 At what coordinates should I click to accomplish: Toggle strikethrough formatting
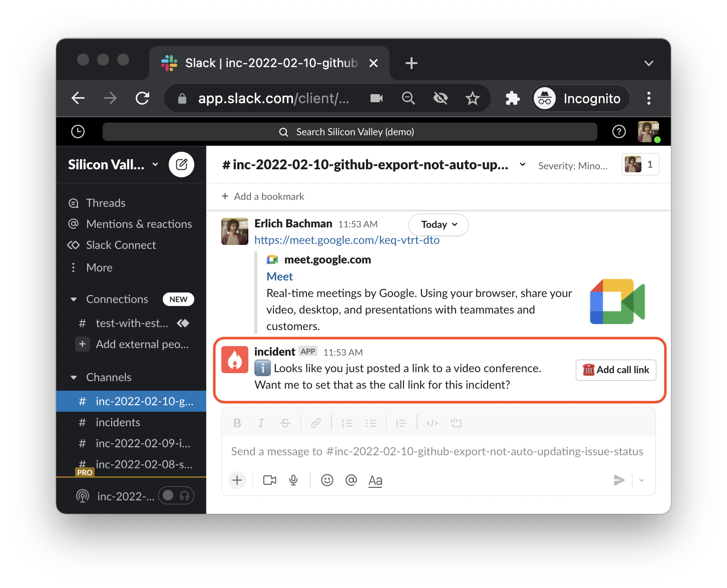click(x=285, y=423)
